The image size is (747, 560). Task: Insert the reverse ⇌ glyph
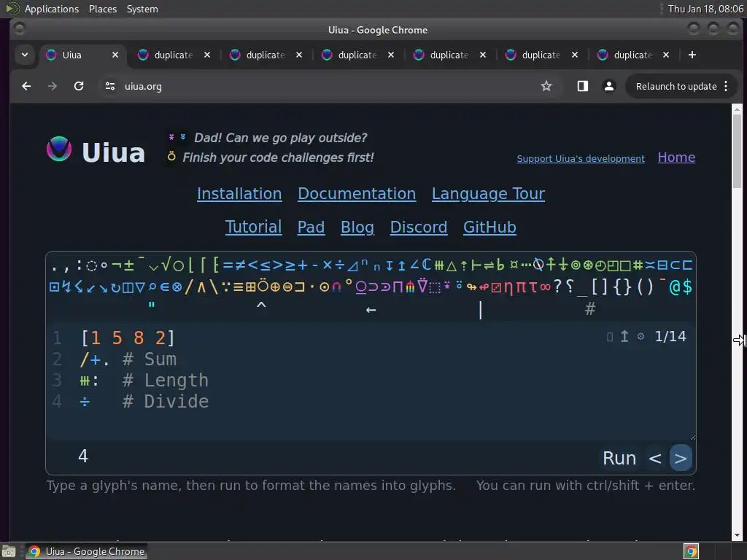pos(488,265)
